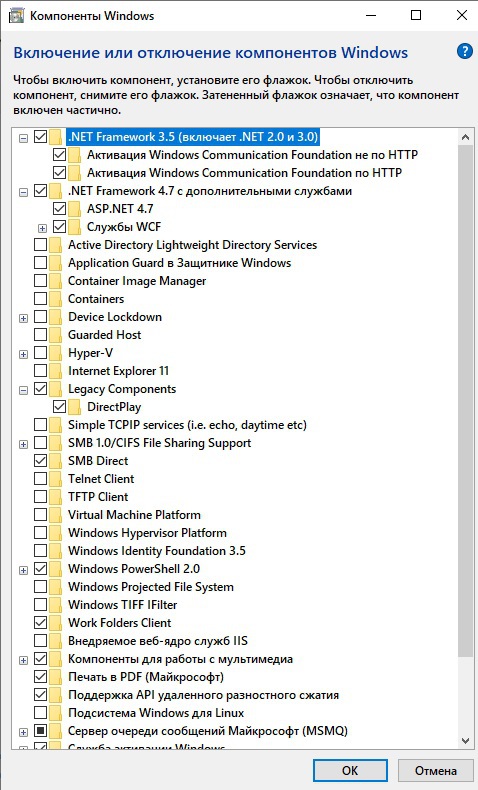Expand the MSMQ server node
Viewport: 478px width, 790px height.
coord(23,732)
